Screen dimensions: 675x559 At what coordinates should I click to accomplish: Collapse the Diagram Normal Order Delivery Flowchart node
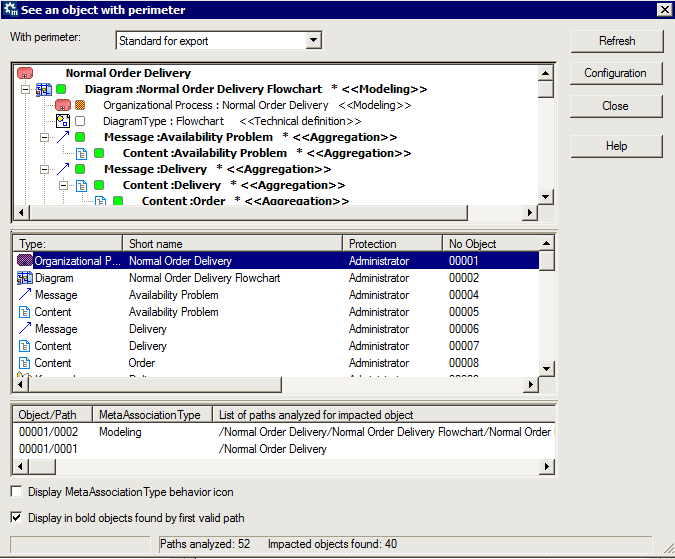point(25,89)
